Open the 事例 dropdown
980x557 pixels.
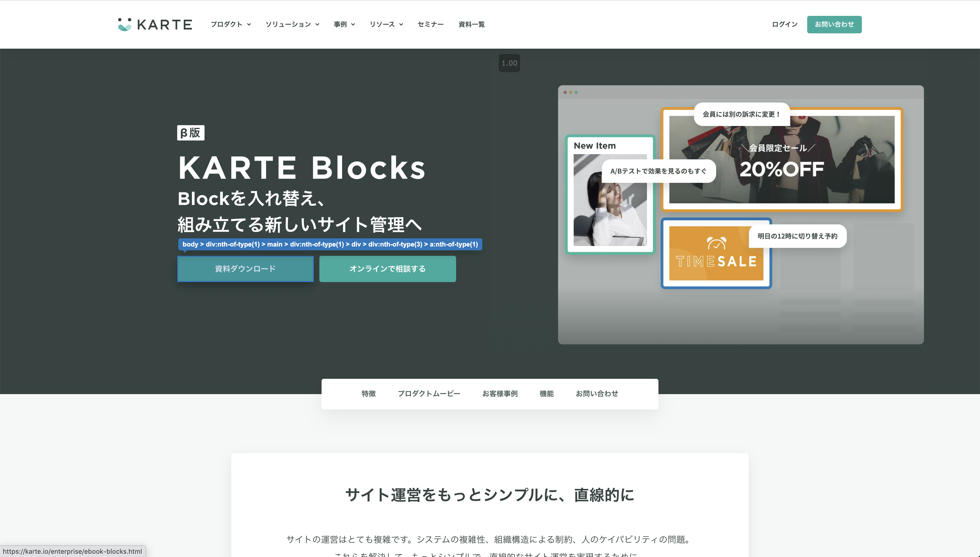[345, 25]
